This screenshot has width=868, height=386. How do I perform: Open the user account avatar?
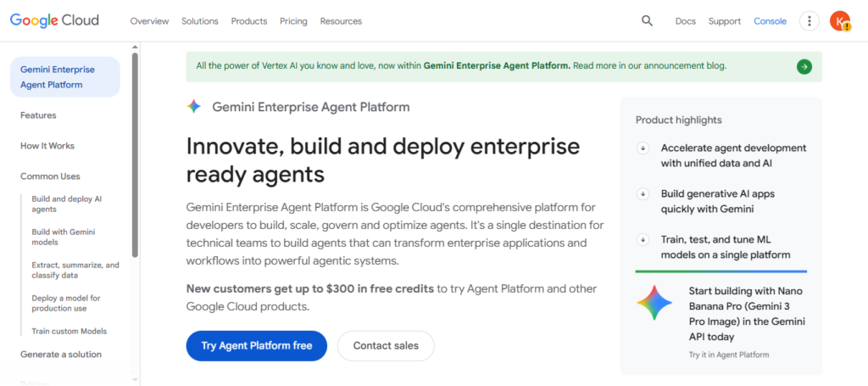click(840, 21)
